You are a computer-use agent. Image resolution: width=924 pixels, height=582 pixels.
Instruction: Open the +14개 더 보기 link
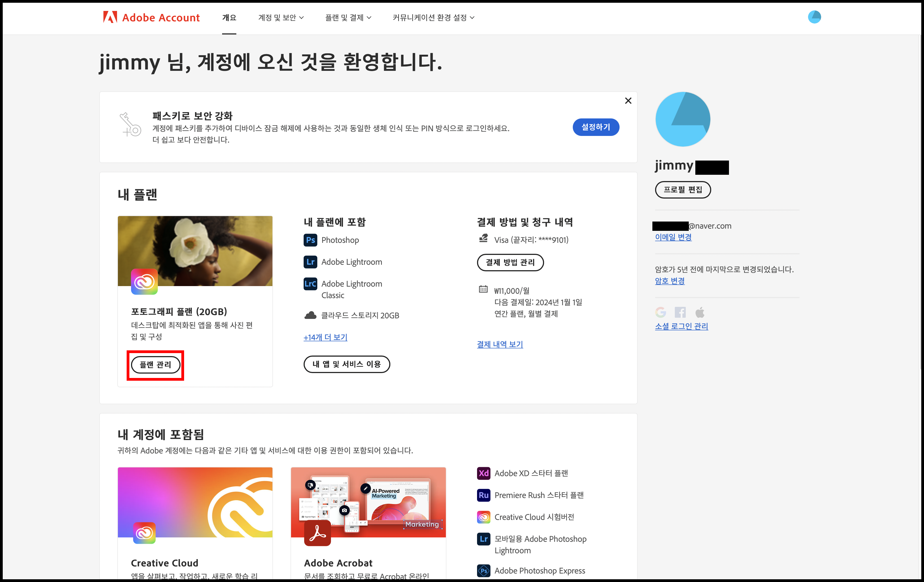tap(326, 337)
